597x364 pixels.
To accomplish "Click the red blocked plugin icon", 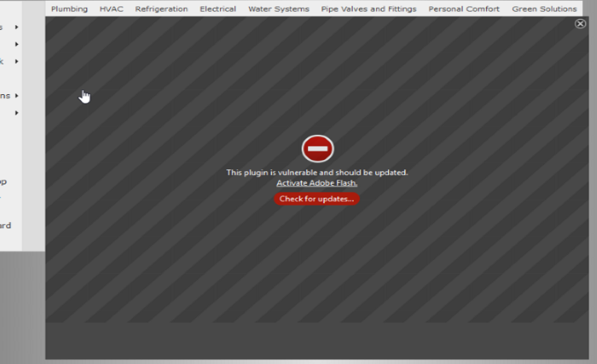I will (317, 149).
